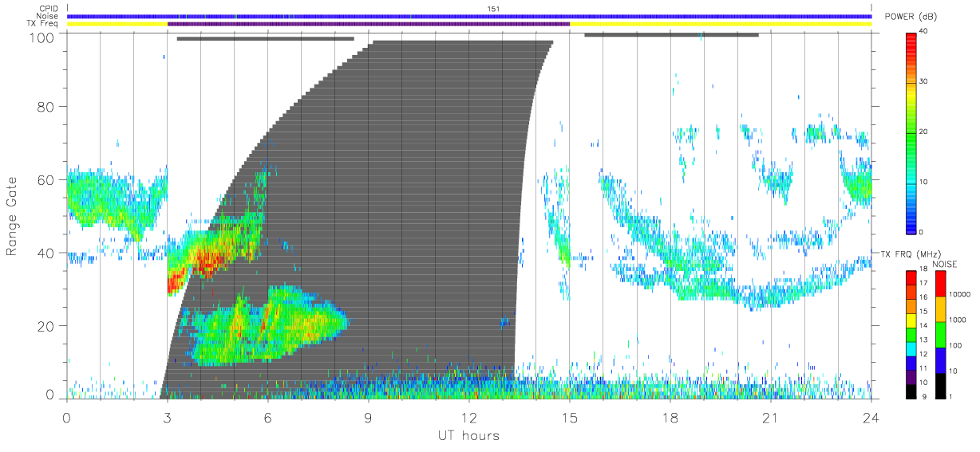The image size is (980, 452).
Task: Click the 20 tick on Range Gate axis
Action: [45, 326]
